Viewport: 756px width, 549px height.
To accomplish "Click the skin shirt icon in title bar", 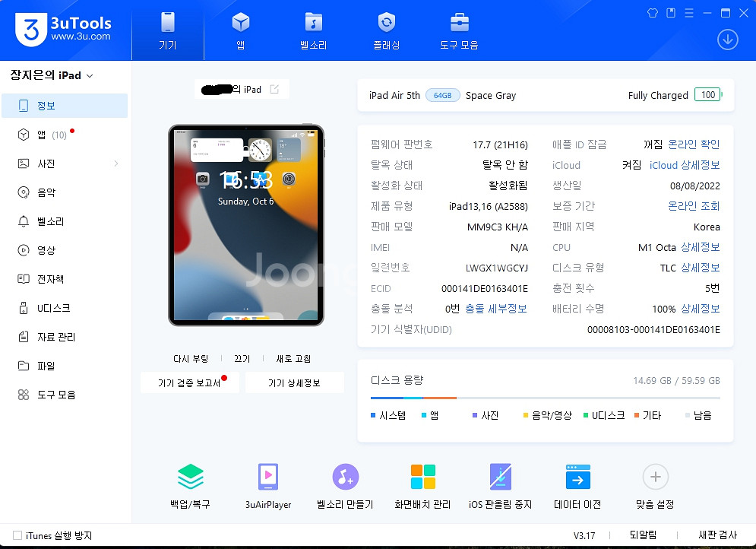I will (653, 13).
